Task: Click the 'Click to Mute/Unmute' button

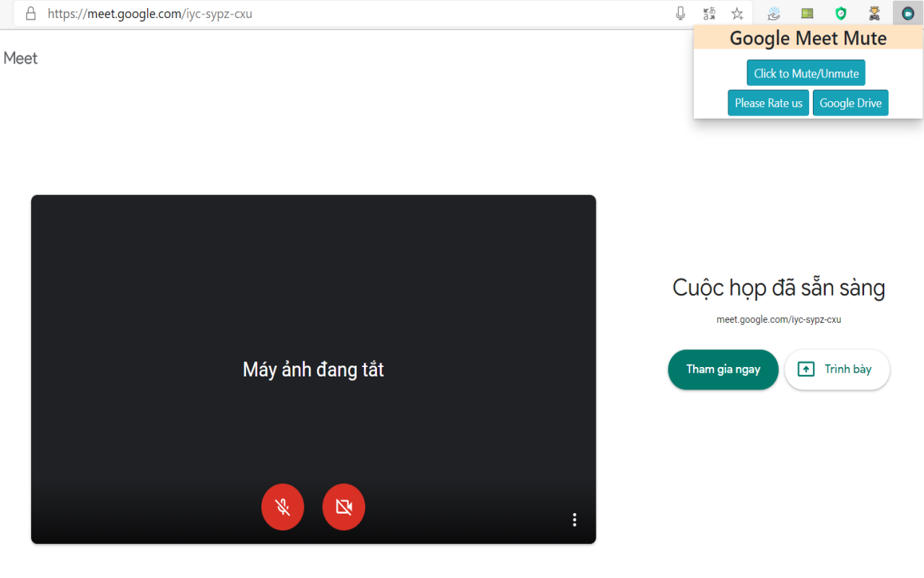Action: pyautogui.click(x=806, y=73)
